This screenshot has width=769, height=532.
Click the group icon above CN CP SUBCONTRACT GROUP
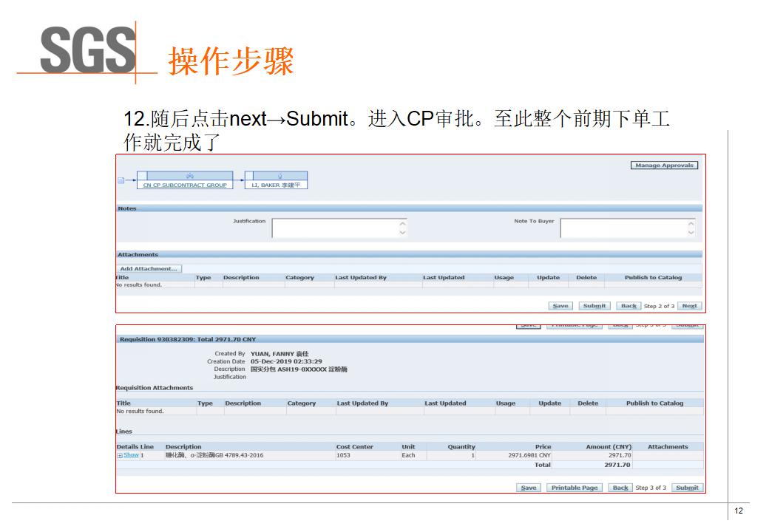189,176
